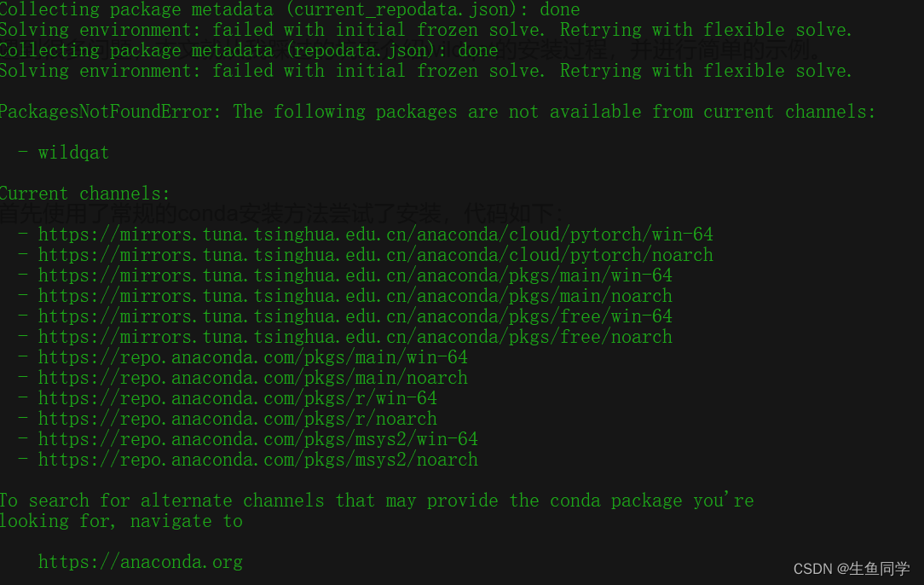
Task: Click the tsinghua pkgs/main/noarch URL
Action: (355, 296)
